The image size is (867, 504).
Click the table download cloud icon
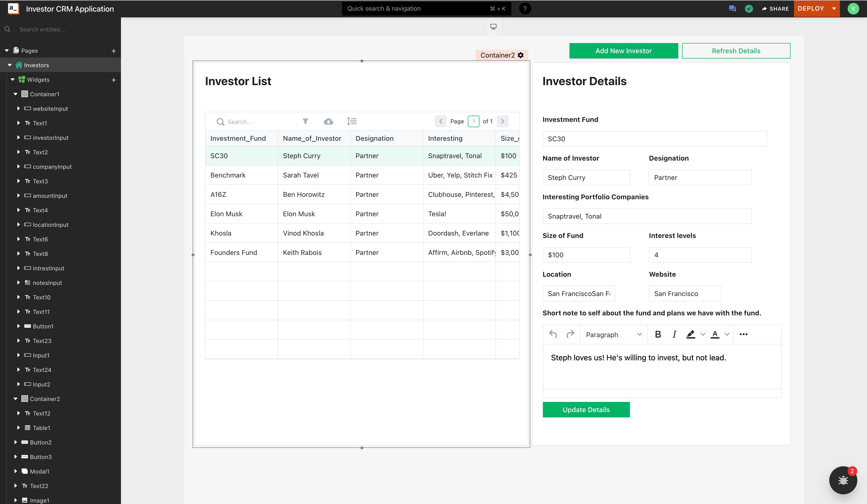pos(328,121)
